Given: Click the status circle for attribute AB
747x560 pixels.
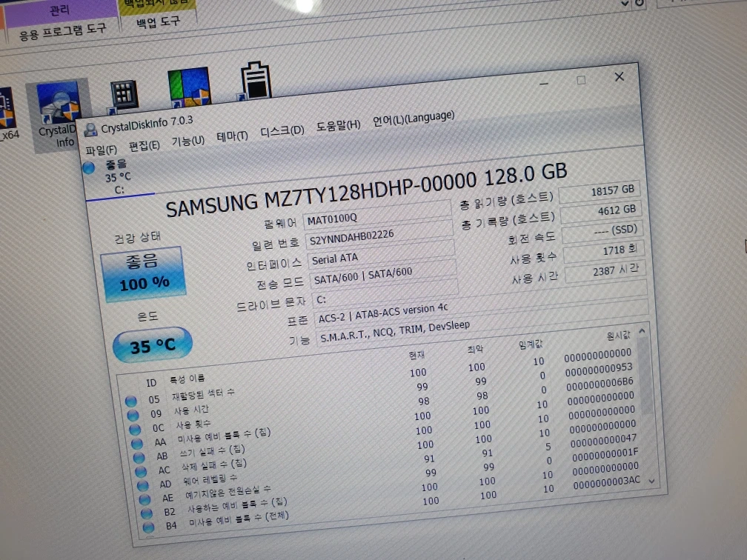Looking at the screenshot, I should (139, 458).
